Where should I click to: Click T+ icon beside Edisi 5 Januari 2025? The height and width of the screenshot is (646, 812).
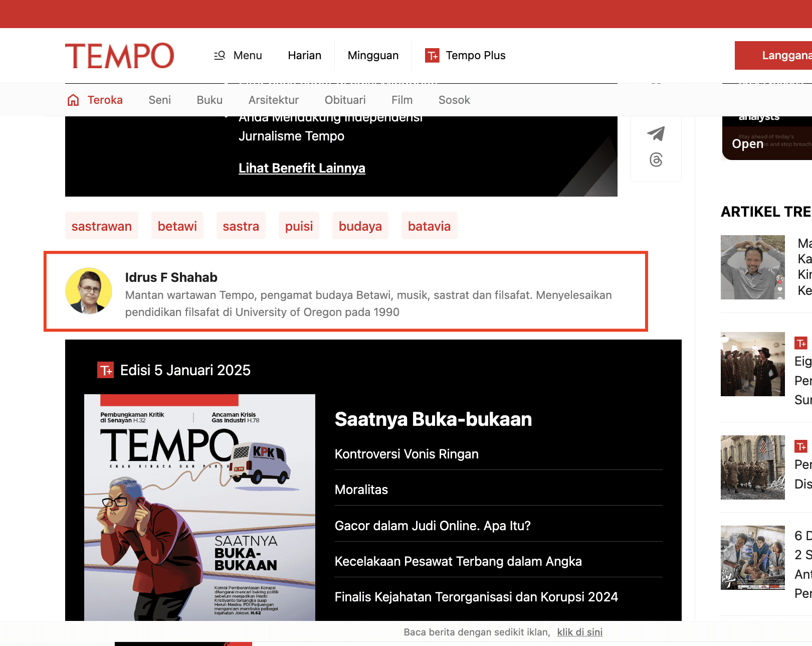pyautogui.click(x=105, y=370)
